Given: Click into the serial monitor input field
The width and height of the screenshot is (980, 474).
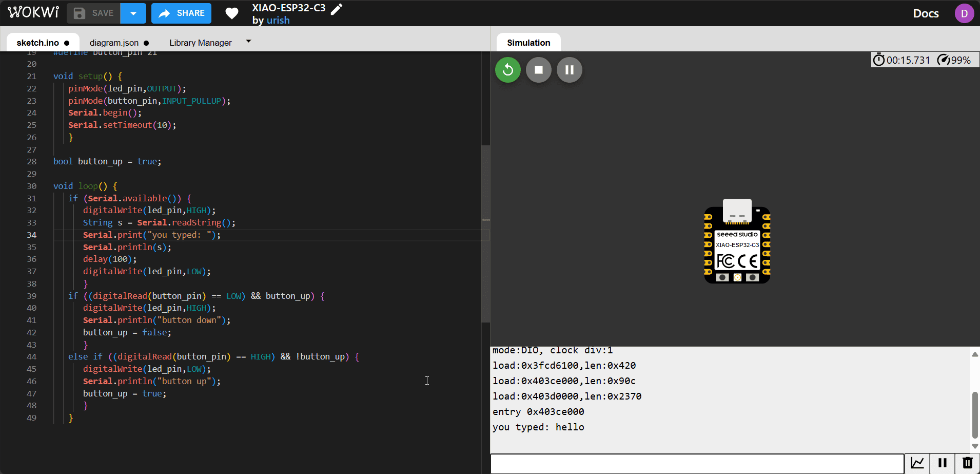Looking at the screenshot, I should (697, 464).
